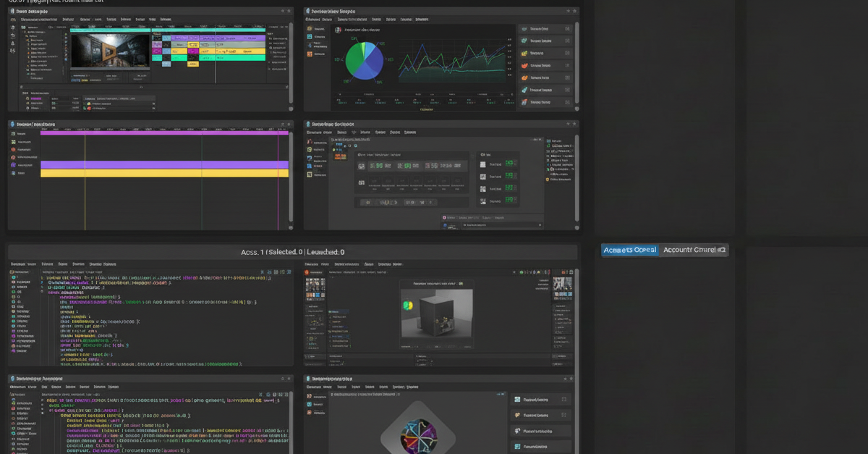Click the pie chart in the analytics panel
868x454 pixels.
point(366,60)
